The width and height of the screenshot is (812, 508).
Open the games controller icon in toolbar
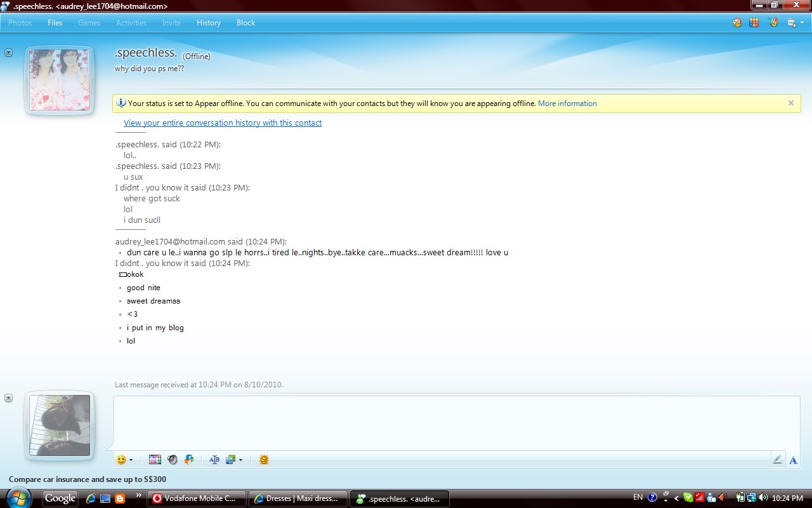tap(737, 23)
